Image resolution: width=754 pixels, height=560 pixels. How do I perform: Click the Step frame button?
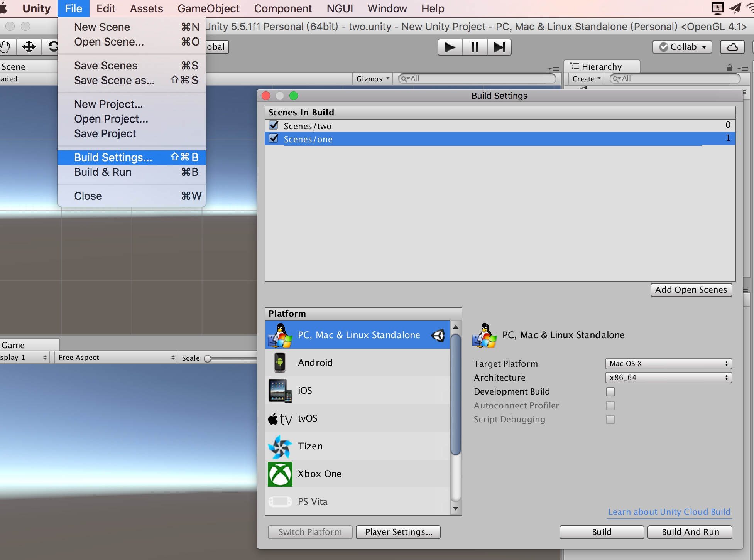(x=499, y=47)
